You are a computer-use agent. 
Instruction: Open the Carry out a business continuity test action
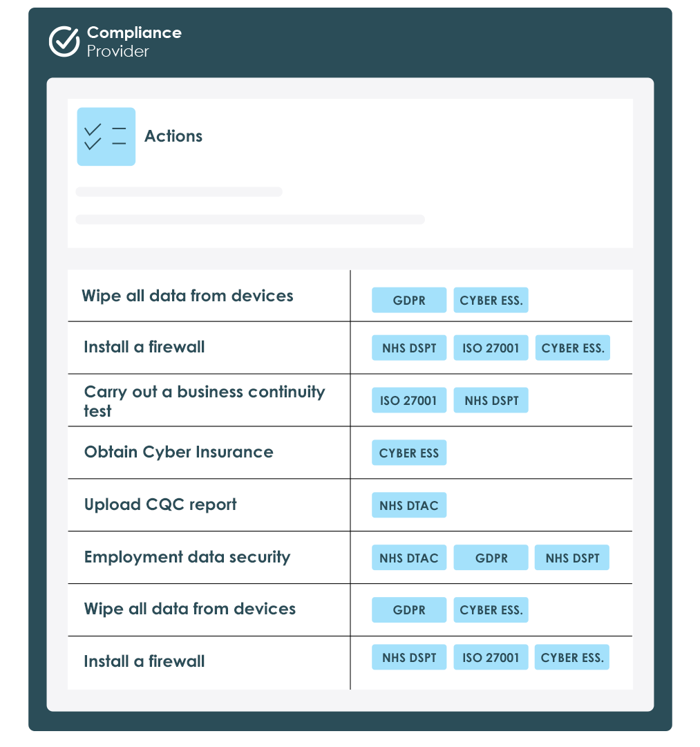point(204,401)
